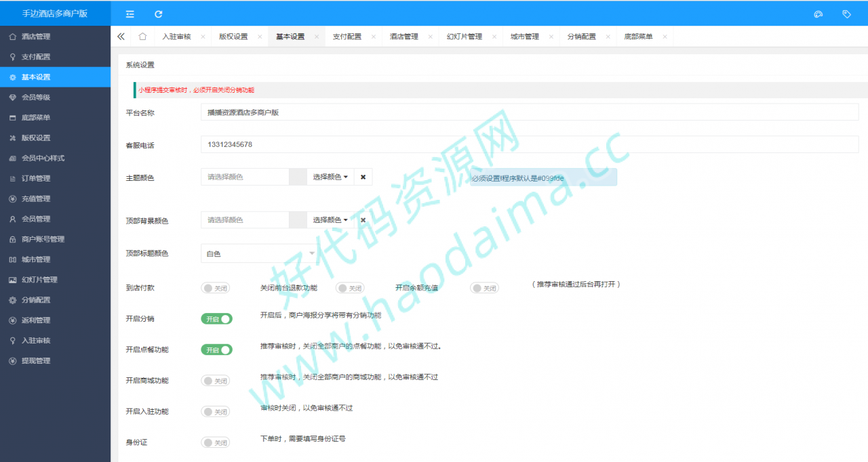Click the 系统设置 panel heading text
Screen dimensions: 868x462
click(140, 65)
